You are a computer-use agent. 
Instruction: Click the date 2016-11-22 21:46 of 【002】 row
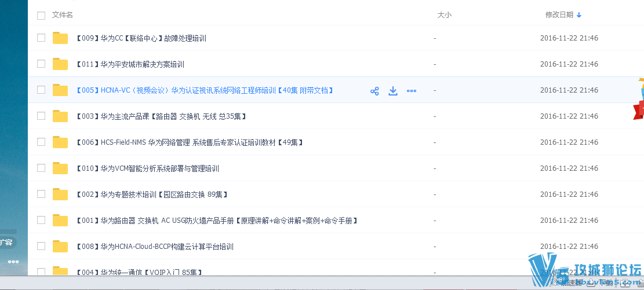click(x=569, y=194)
